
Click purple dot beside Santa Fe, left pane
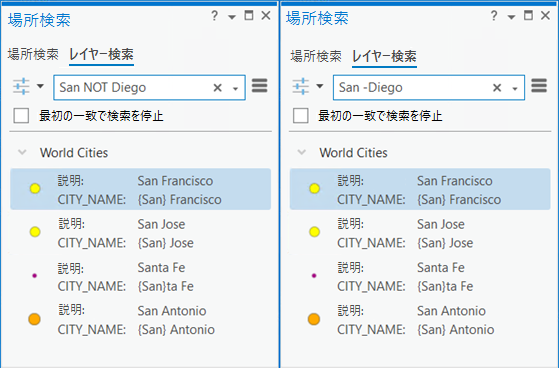35,275
